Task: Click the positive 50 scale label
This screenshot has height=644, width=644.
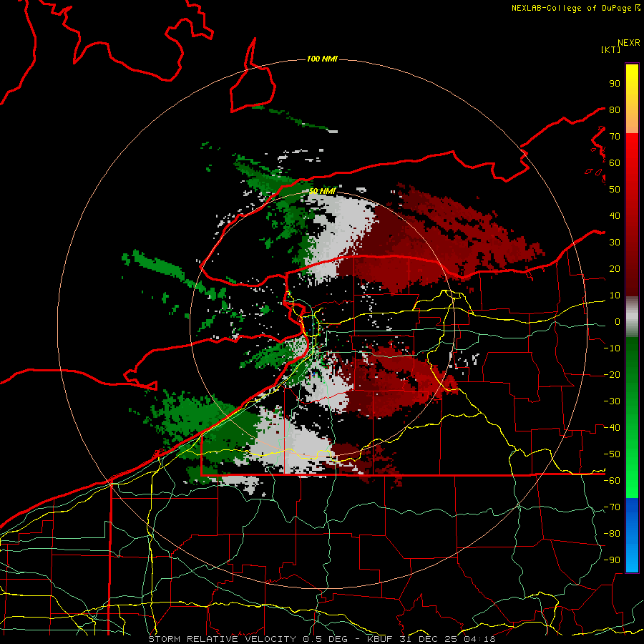Action: (615, 190)
